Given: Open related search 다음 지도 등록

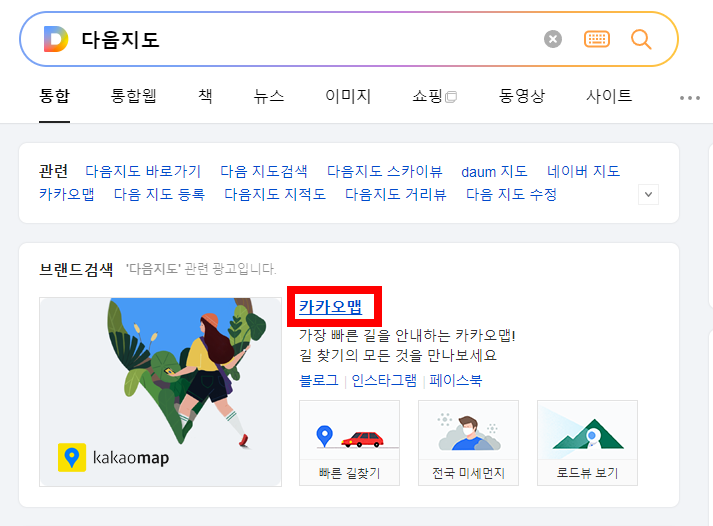Looking at the screenshot, I should [x=159, y=195].
